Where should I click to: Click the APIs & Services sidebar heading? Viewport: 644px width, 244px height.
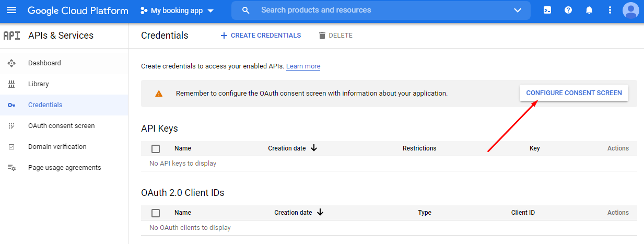point(61,36)
